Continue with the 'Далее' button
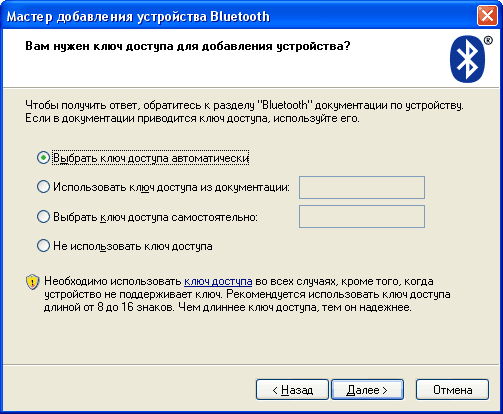This screenshot has height=414, width=503. [367, 389]
